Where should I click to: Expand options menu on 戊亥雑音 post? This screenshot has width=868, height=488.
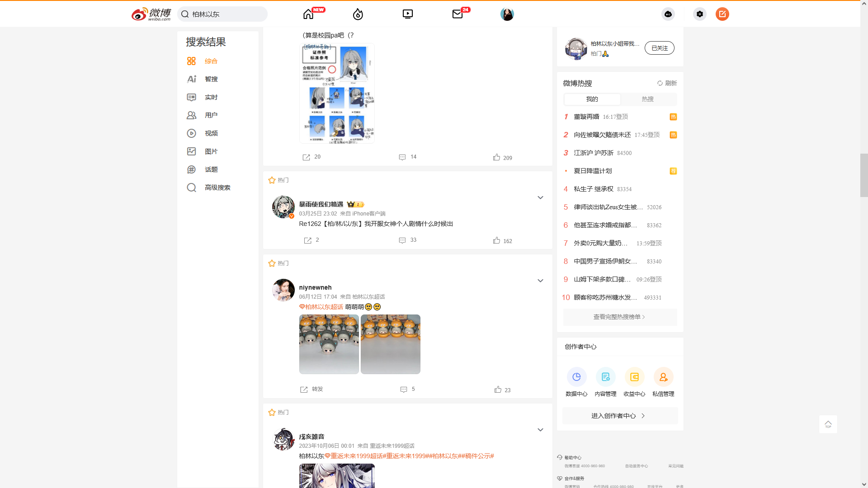point(540,430)
